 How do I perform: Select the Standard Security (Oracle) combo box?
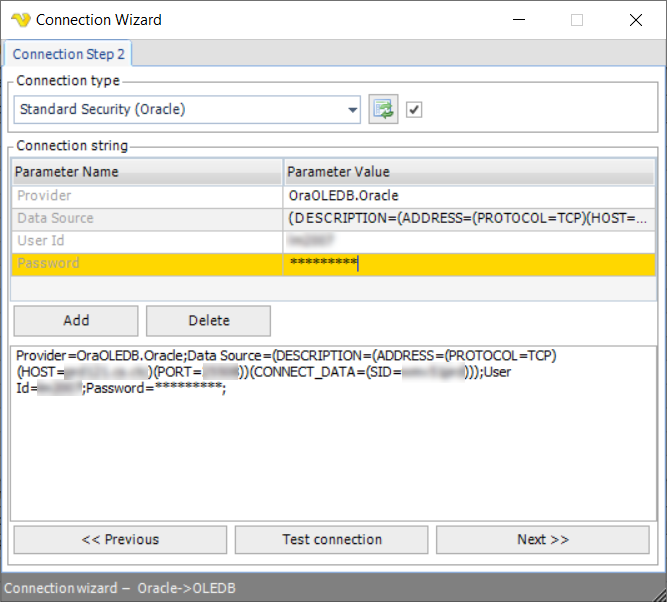187,110
